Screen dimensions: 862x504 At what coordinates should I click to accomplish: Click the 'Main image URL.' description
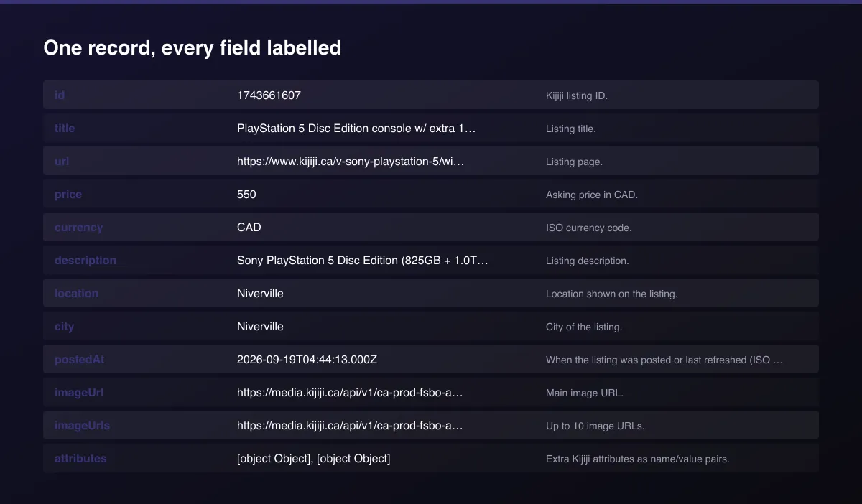click(585, 393)
